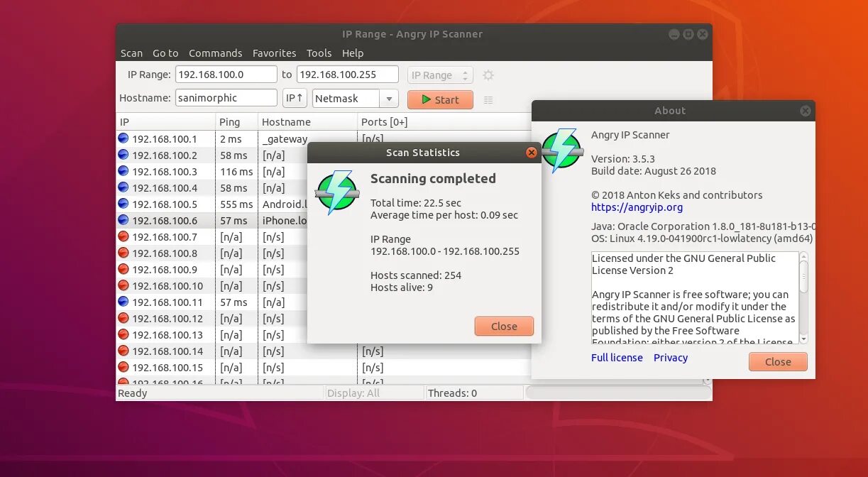The image size is (868, 477).
Task: Focus the ending IP address field
Action: (x=348, y=75)
